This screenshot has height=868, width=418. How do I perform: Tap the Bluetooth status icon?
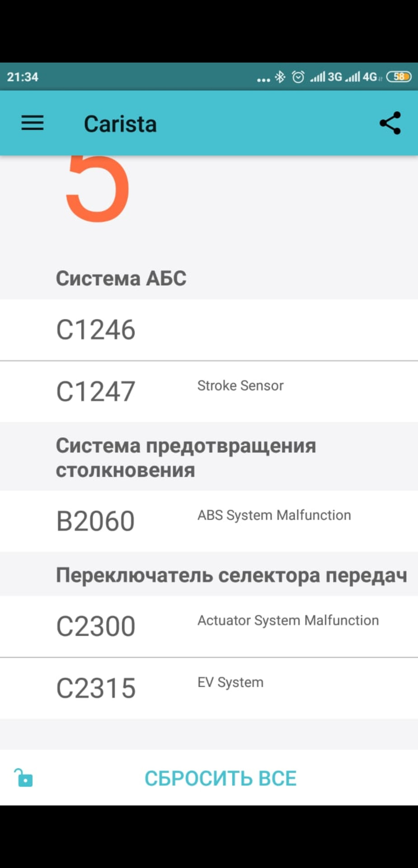pos(280,77)
